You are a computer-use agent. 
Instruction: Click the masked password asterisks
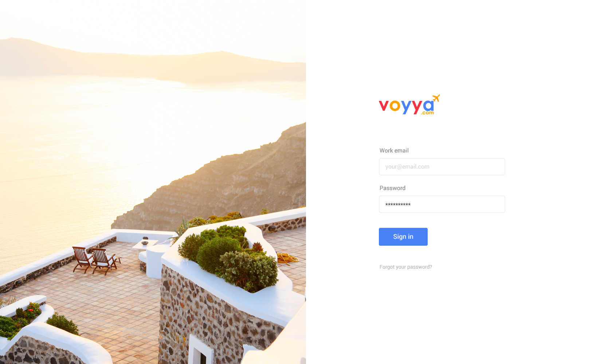point(398,205)
